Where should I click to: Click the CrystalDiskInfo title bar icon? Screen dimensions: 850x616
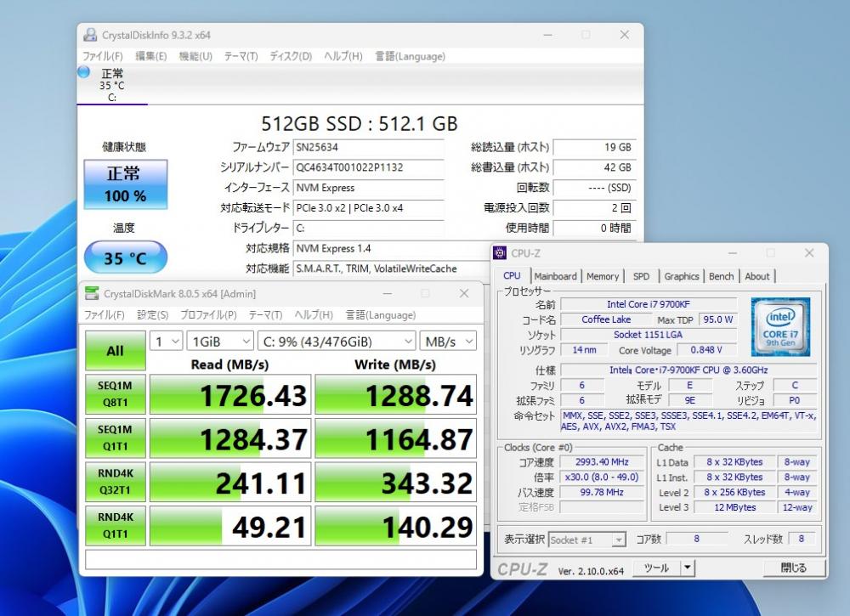(90, 35)
